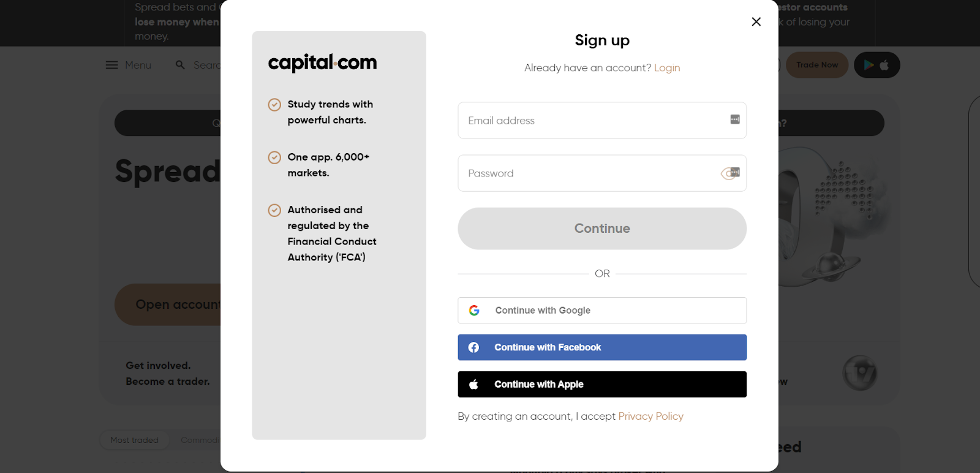The height and width of the screenshot is (473, 980).
Task: Focus the Password field
Action: coord(602,173)
